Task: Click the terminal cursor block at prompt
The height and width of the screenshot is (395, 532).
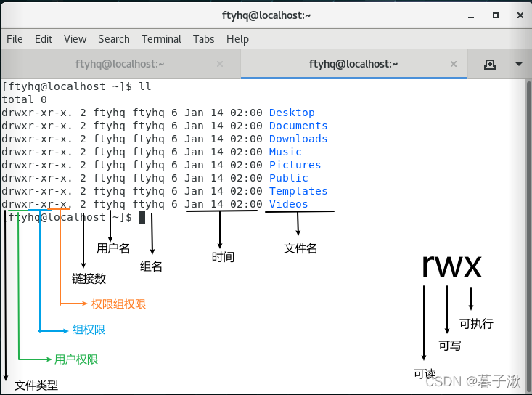Action: pyautogui.click(x=142, y=217)
